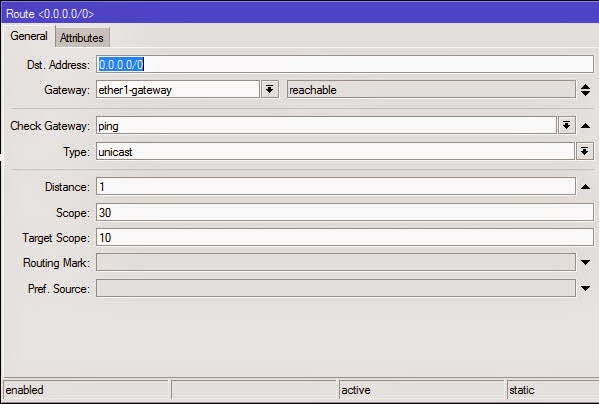Click the Type unicast field
The height and width of the screenshot is (404, 599).
[x=335, y=151]
